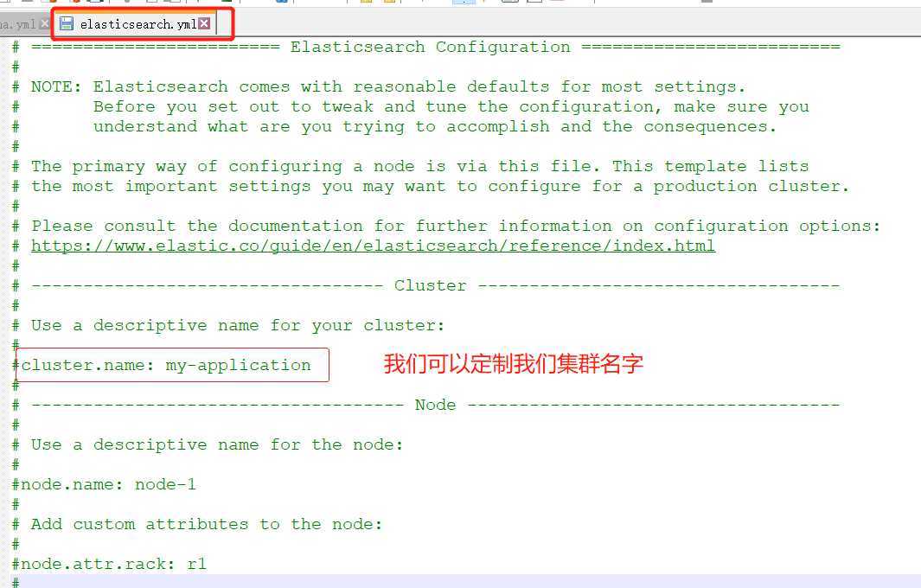921x588 pixels.
Task: Close the elasticsearch.yml tab
Action: click(x=204, y=23)
